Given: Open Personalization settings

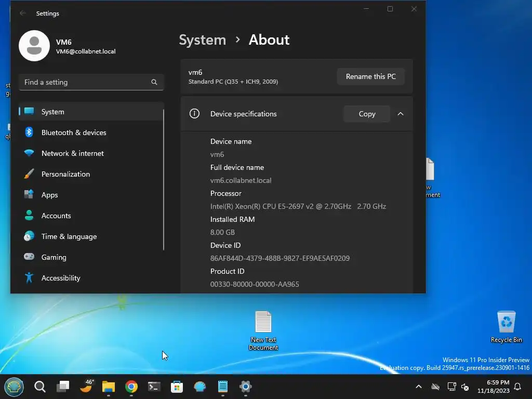Looking at the screenshot, I should coord(91,174).
